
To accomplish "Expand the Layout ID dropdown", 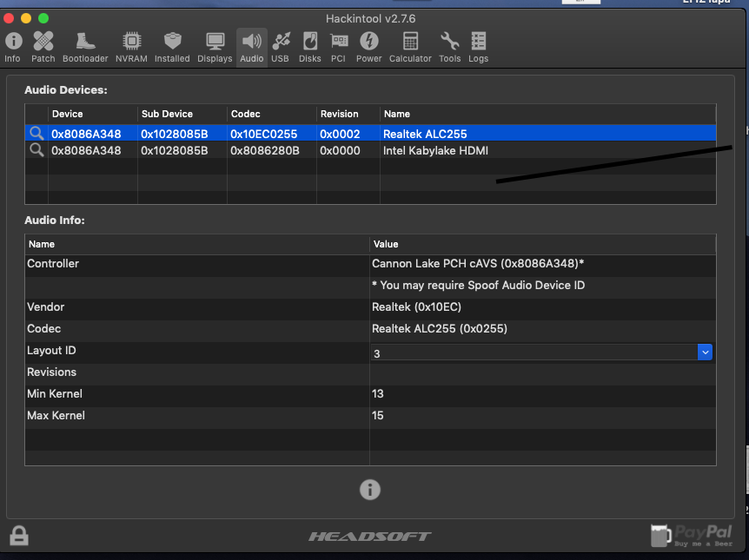I will pos(705,352).
